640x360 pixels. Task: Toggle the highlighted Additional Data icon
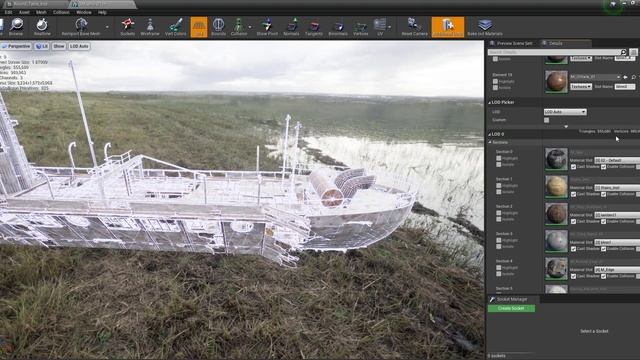pyautogui.click(x=448, y=27)
